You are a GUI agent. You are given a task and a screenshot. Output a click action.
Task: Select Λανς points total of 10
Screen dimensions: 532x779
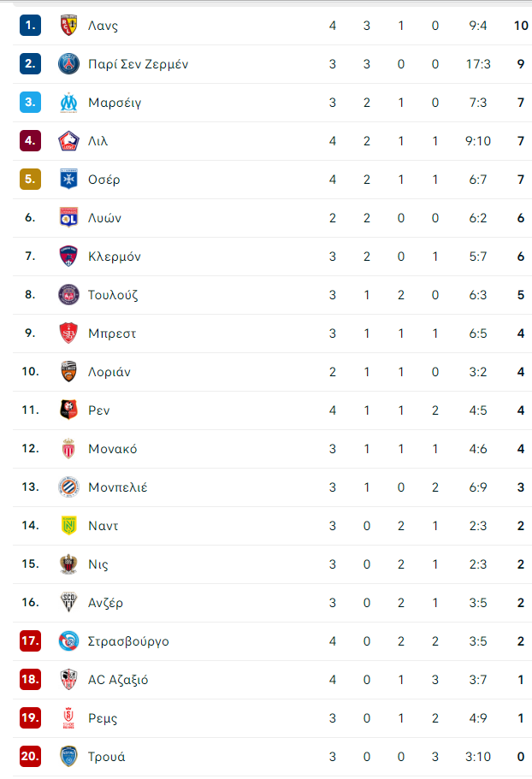click(521, 26)
